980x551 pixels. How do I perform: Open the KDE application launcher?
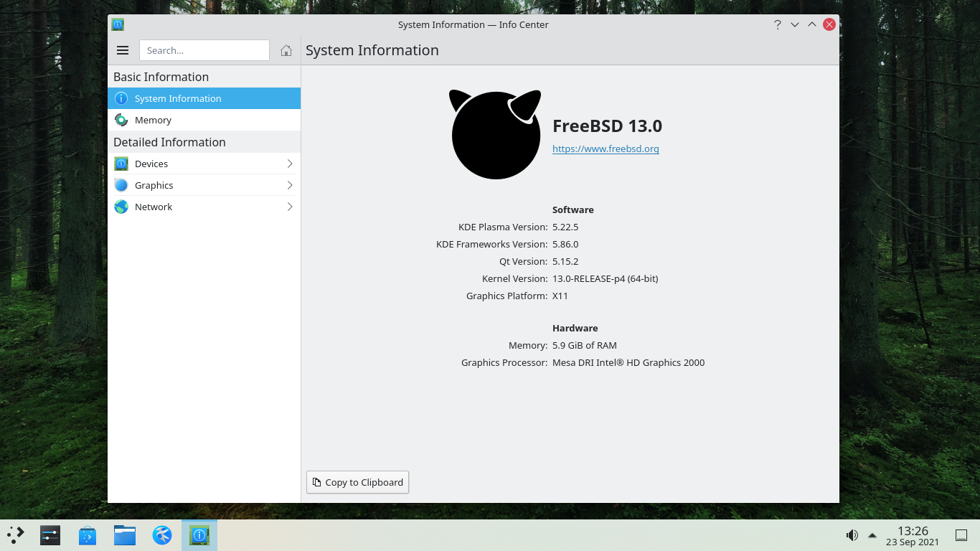pyautogui.click(x=16, y=534)
